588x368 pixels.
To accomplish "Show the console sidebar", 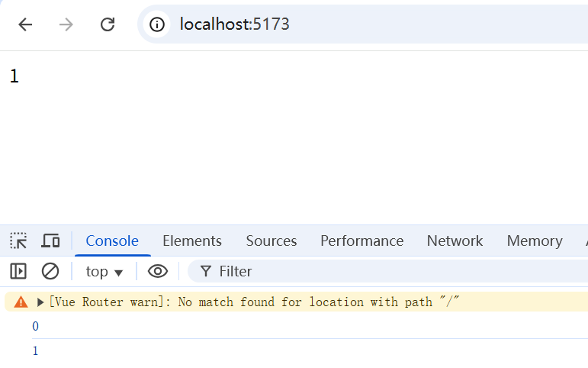I will (18, 271).
